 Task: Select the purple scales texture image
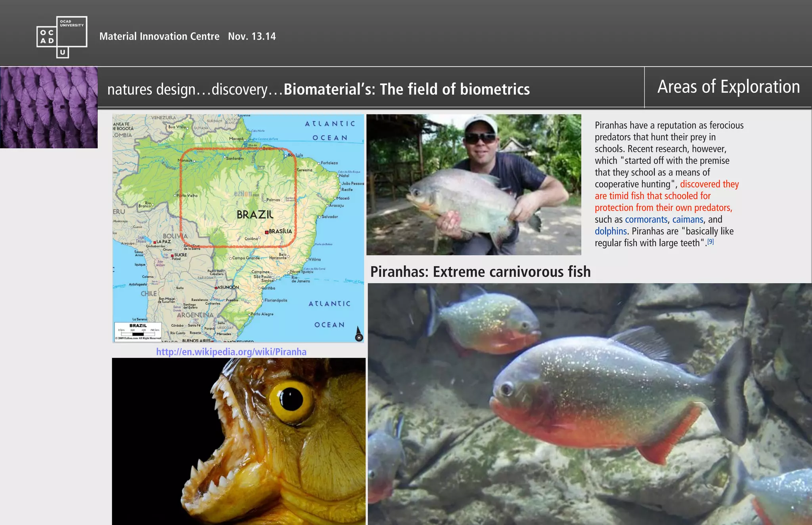coord(49,107)
